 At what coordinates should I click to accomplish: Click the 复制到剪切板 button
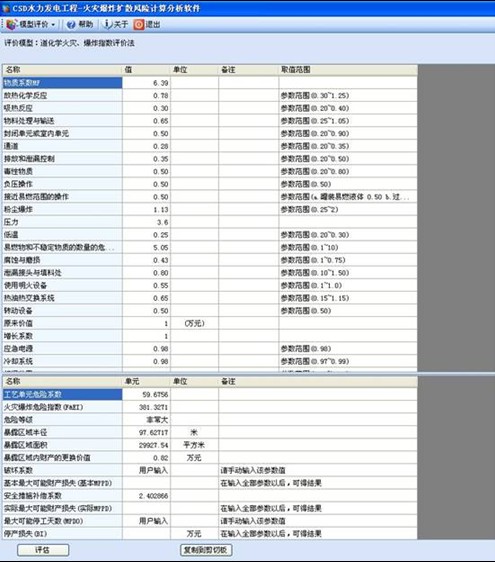[x=206, y=550]
